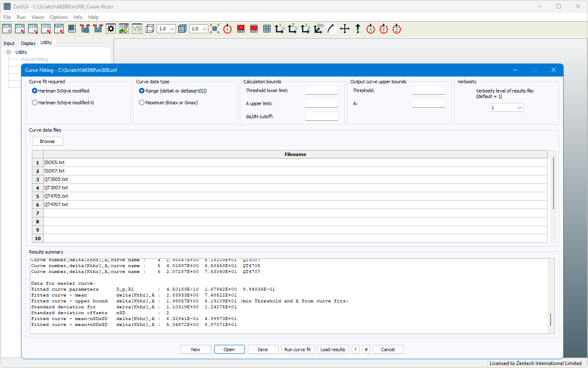This screenshot has height=368, width=588.
Task: Click the Cancel button
Action: tap(388, 349)
